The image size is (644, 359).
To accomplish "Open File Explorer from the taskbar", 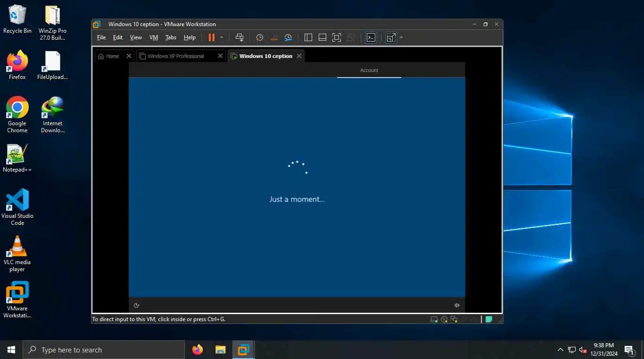I will [220, 350].
